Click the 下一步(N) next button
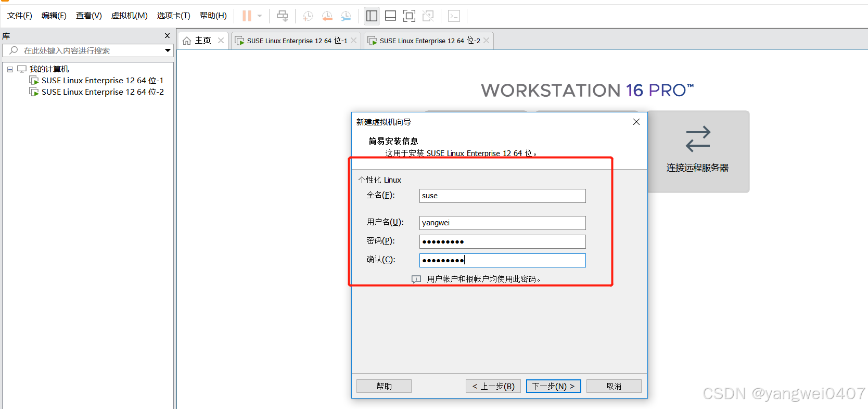 click(x=554, y=386)
